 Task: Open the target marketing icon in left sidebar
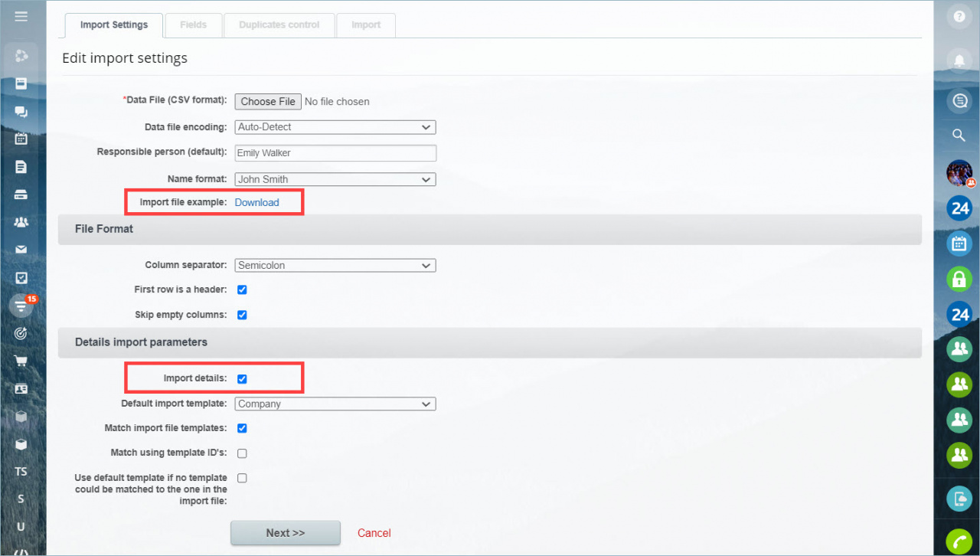tap(21, 333)
